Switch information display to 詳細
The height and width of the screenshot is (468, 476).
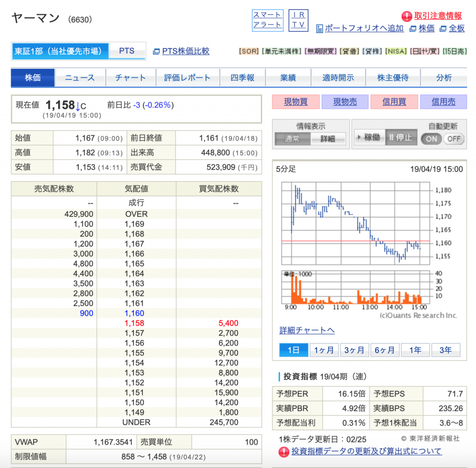328,139
